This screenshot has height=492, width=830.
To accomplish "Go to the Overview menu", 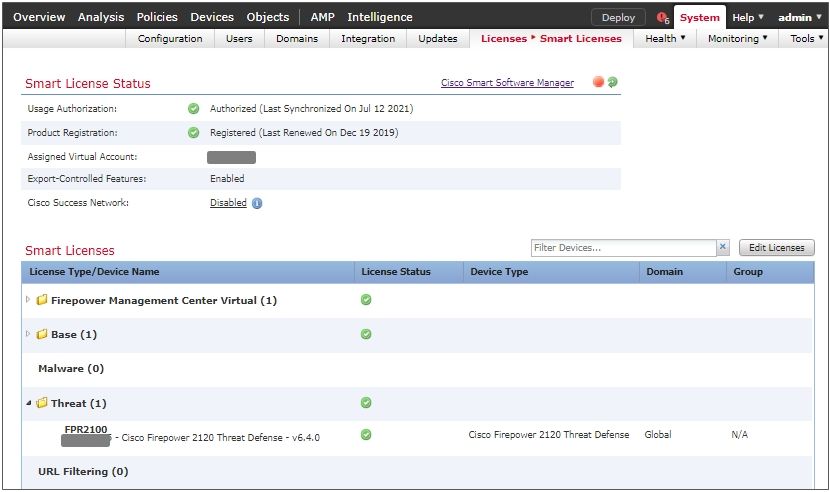I will [x=39, y=17].
